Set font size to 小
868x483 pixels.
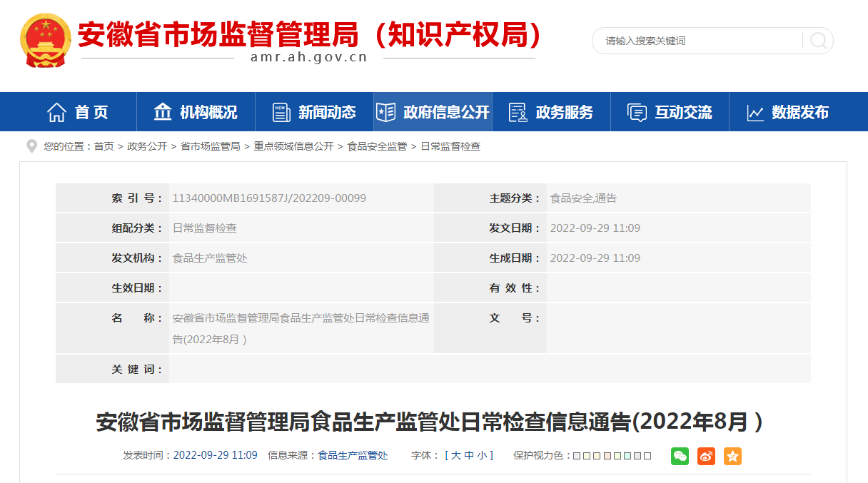(483, 455)
